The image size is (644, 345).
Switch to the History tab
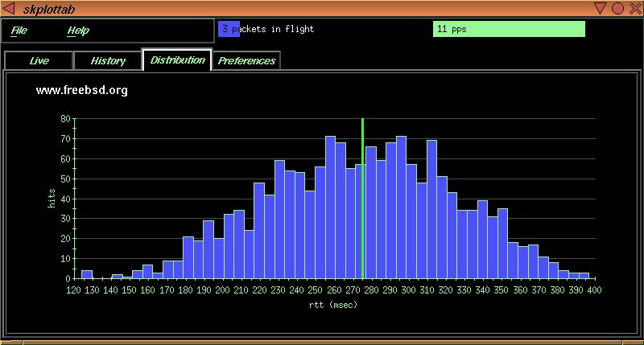(108, 61)
